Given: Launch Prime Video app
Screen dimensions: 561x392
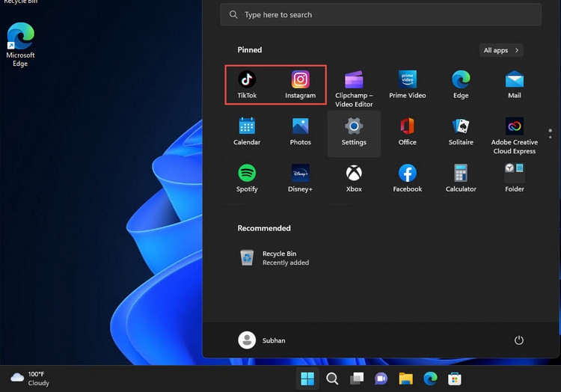Looking at the screenshot, I should point(407,85).
